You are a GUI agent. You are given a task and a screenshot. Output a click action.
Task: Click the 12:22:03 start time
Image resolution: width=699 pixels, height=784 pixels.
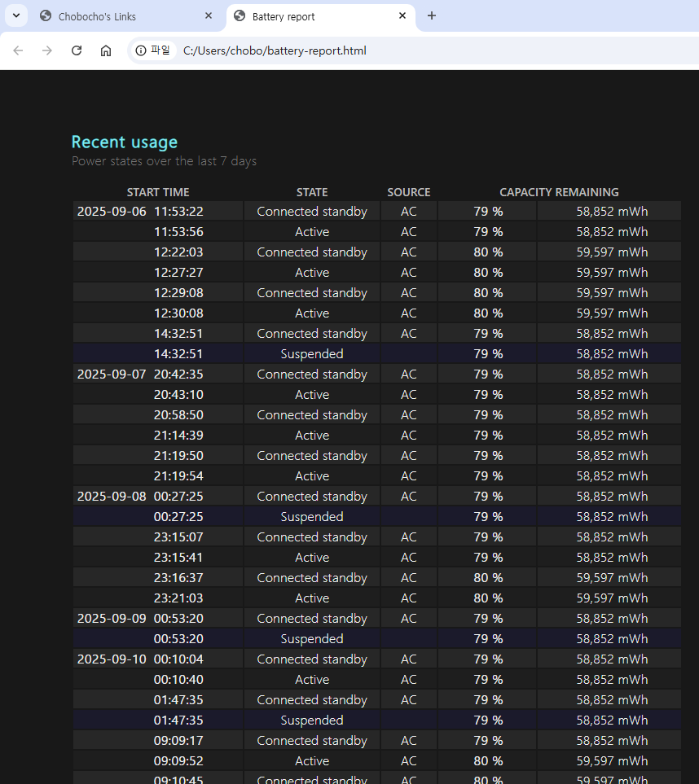pyautogui.click(x=178, y=252)
